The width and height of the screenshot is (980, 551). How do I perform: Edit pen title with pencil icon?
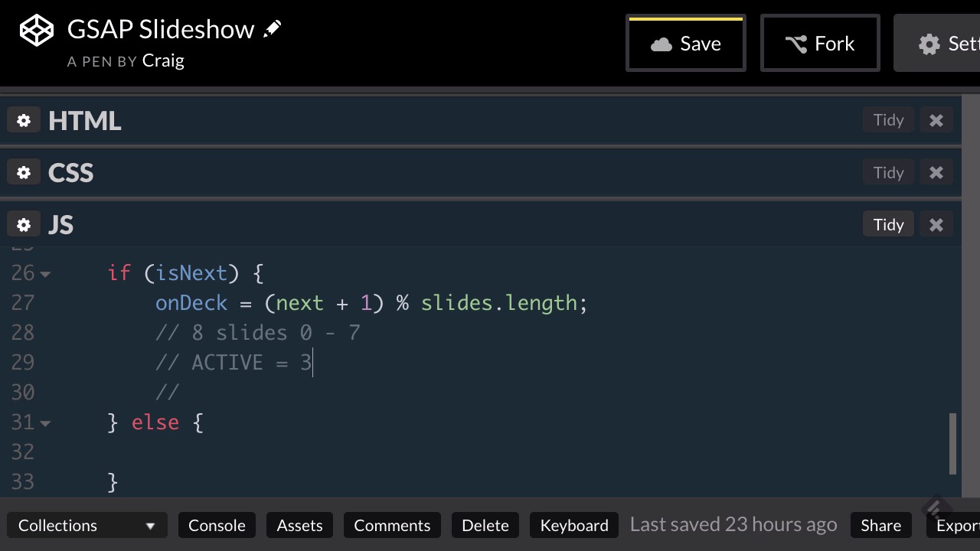click(272, 29)
